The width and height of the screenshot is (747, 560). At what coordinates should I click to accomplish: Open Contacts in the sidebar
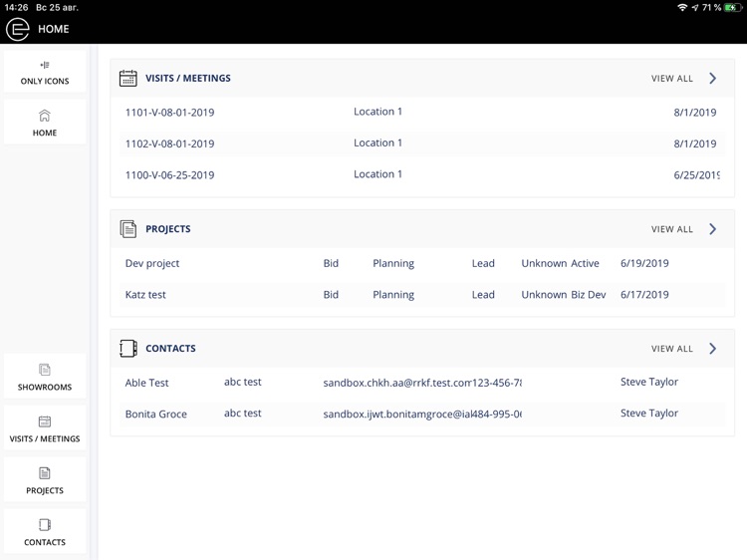point(45,532)
